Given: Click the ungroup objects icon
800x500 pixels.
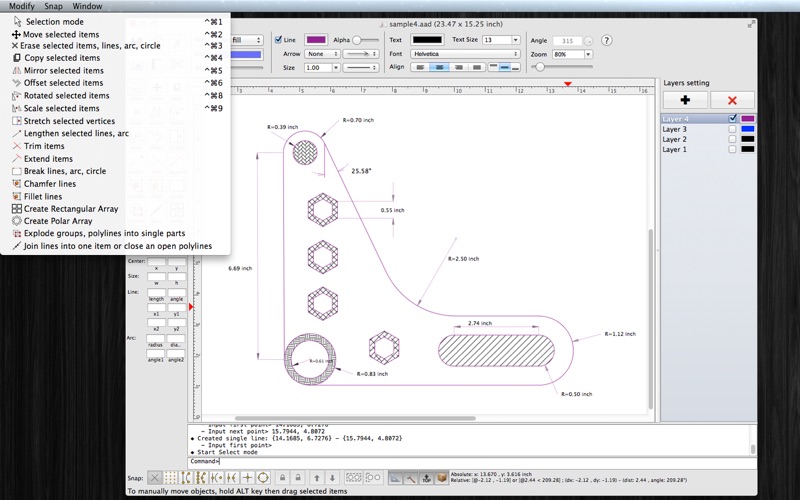Looking at the screenshot, I should pyautogui.click(x=373, y=478).
